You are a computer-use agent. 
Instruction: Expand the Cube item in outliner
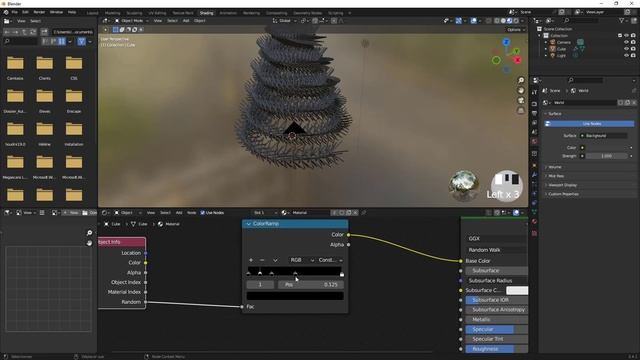[x=546, y=49]
